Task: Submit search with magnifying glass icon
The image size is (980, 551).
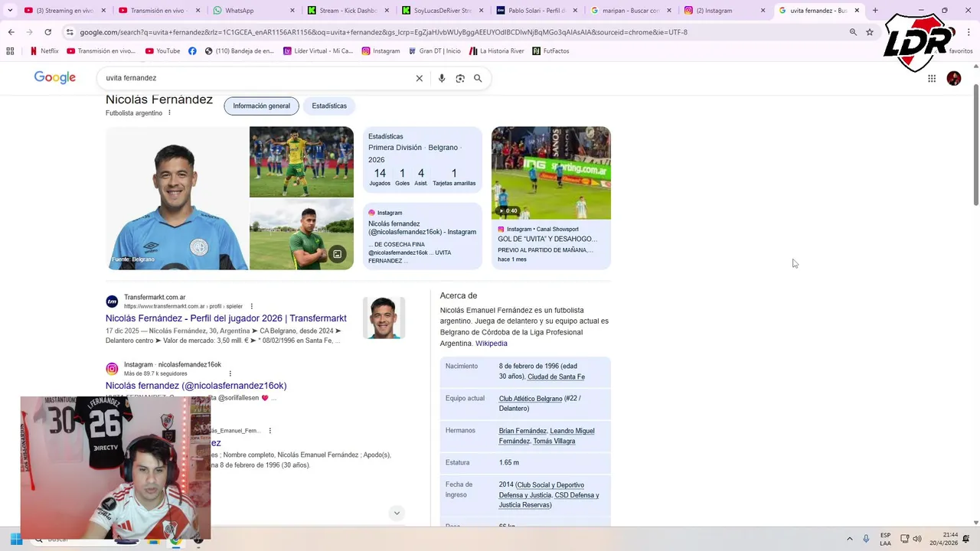Action: pos(478,78)
